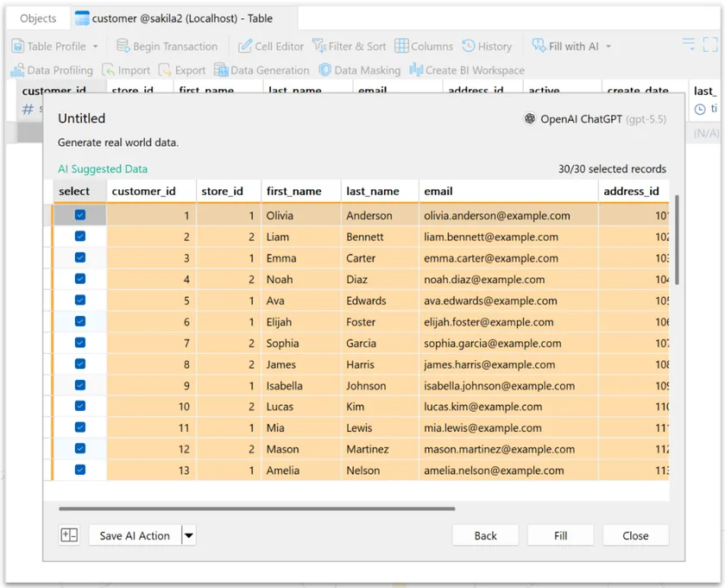Uncheck the checkbox for Amelia Nelson
725x588 pixels.
point(80,470)
